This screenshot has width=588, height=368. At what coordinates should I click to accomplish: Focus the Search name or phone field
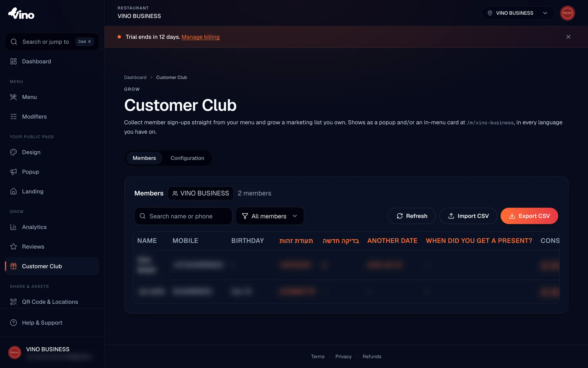click(183, 216)
